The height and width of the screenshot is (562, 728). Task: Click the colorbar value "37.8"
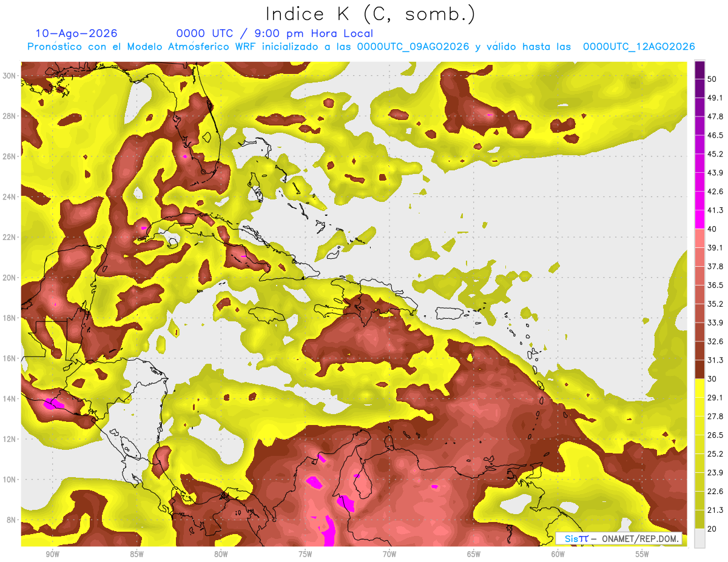tap(715, 266)
